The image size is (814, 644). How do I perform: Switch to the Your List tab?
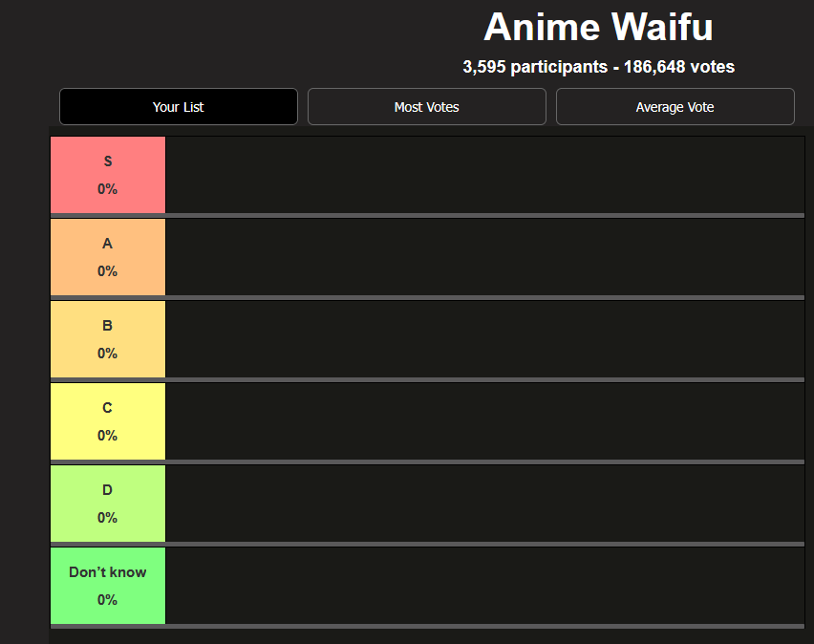click(179, 106)
